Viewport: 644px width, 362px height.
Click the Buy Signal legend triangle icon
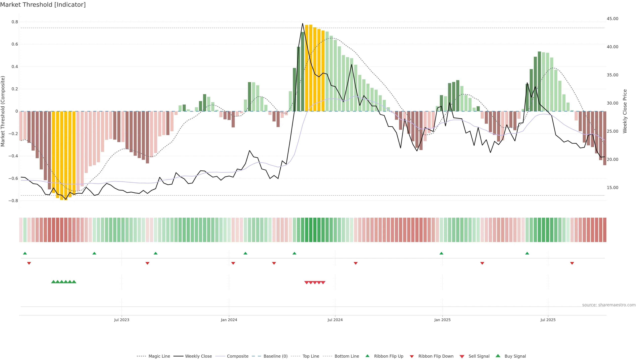click(498, 356)
